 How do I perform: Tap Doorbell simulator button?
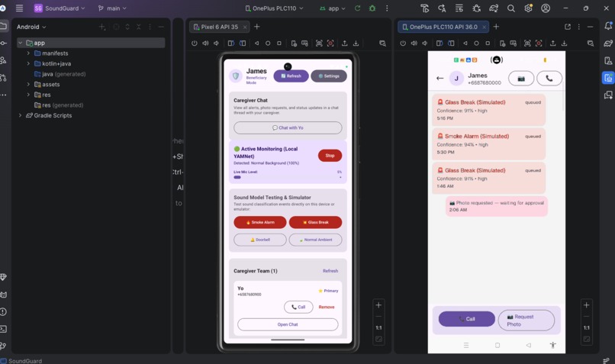coord(260,240)
